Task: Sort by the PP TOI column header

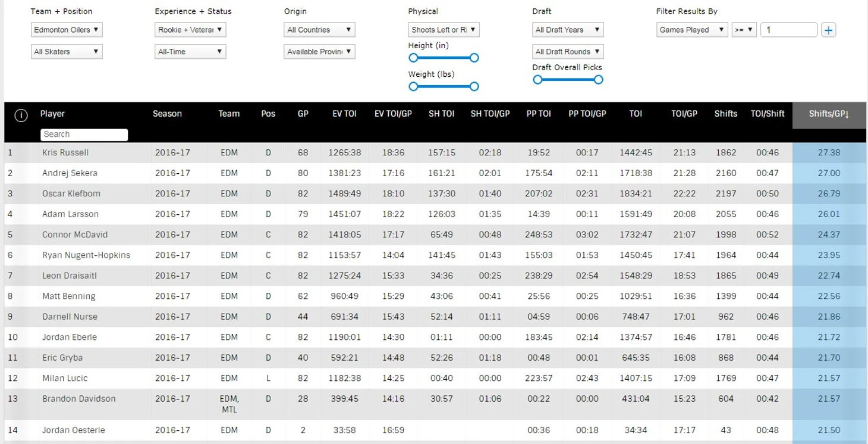Action: [539, 114]
